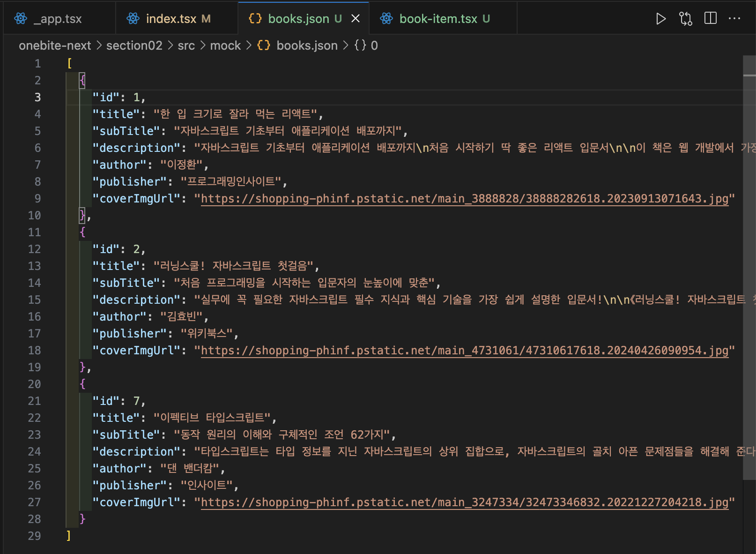
Task: Click the "id": 7 line
Action: point(119,401)
